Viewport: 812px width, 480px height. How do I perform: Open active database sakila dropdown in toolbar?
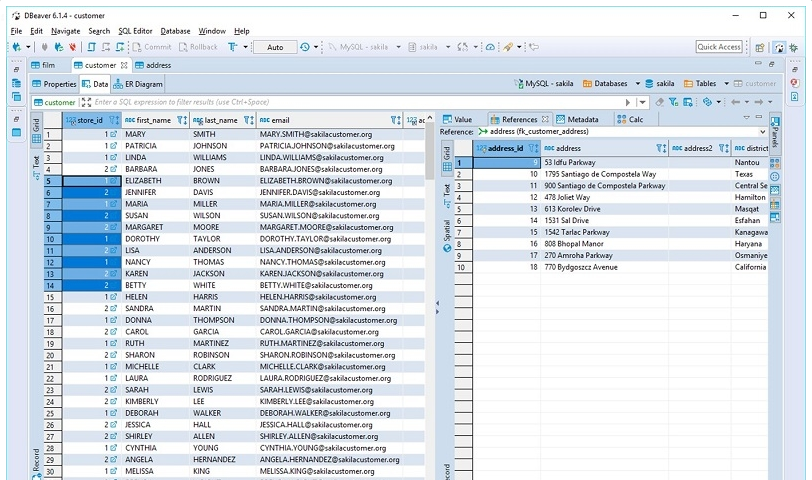448,47
